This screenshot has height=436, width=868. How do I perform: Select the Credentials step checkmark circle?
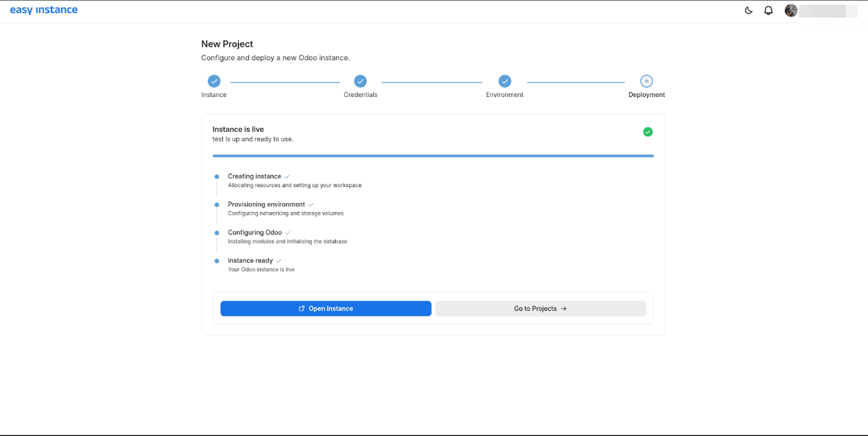360,81
